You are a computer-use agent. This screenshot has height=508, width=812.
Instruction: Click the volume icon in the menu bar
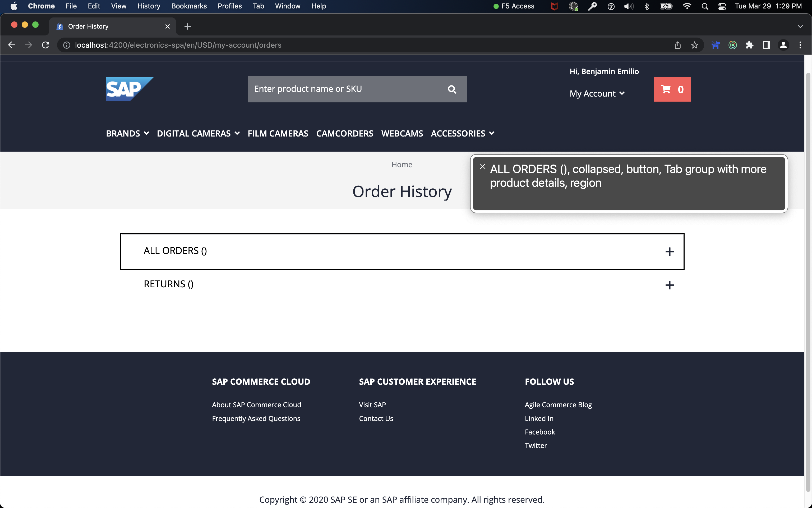629,6
